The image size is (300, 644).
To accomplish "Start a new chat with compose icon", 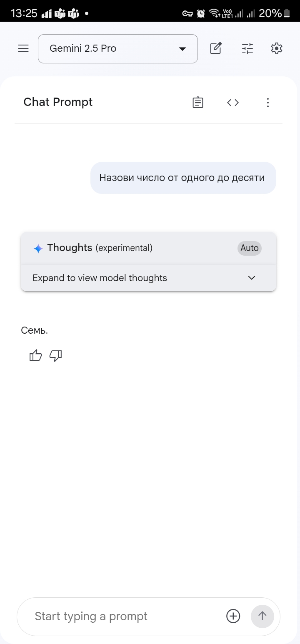I will (x=215, y=48).
